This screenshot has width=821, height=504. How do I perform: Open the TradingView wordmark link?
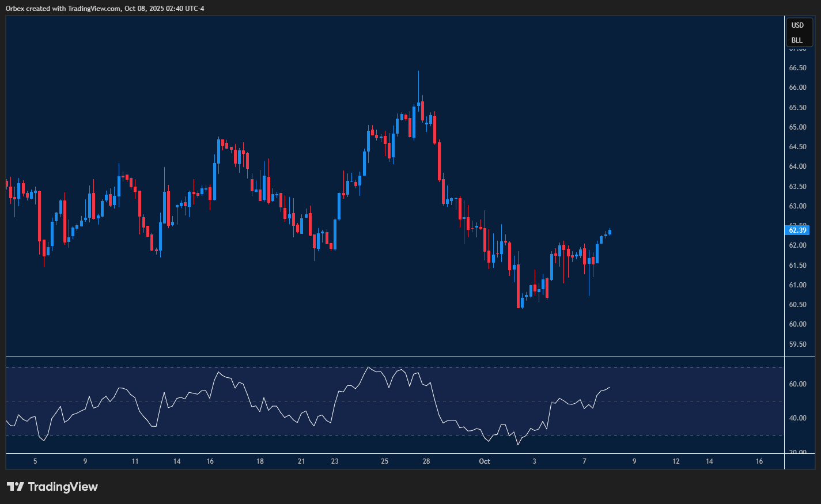62,487
